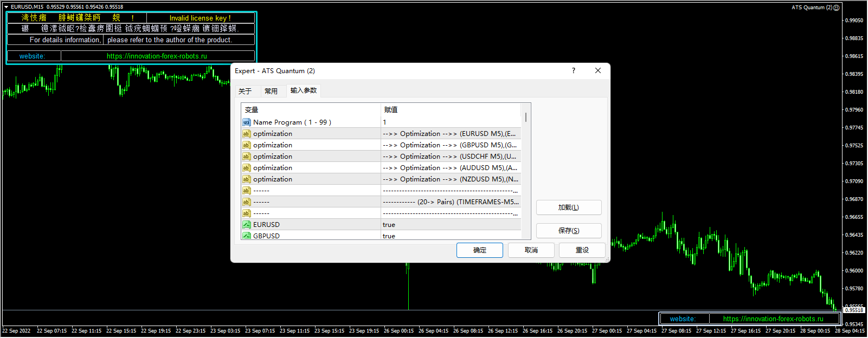868x338 pixels.
Task: Select the 输入参数 tab
Action: [304, 90]
